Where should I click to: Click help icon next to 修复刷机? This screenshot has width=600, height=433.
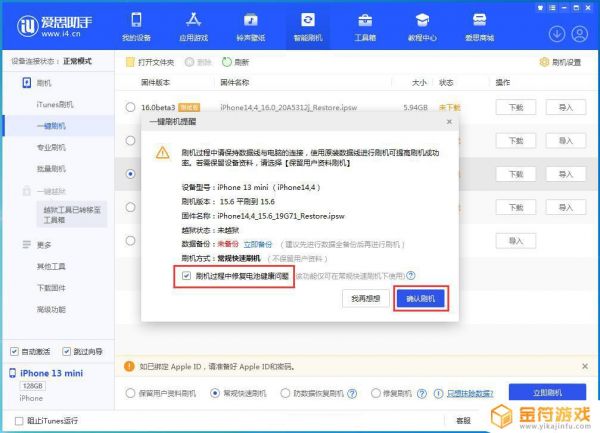pos(422,393)
